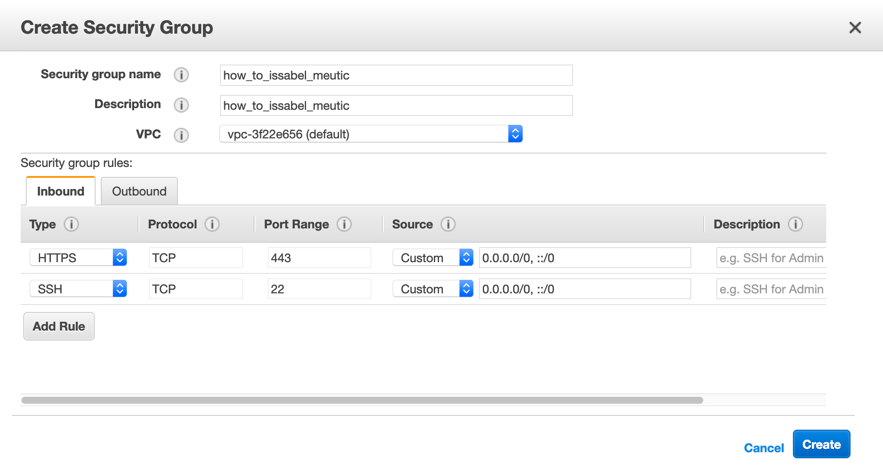Click info icon beside Source header
The image size is (883, 474).
[448, 225]
